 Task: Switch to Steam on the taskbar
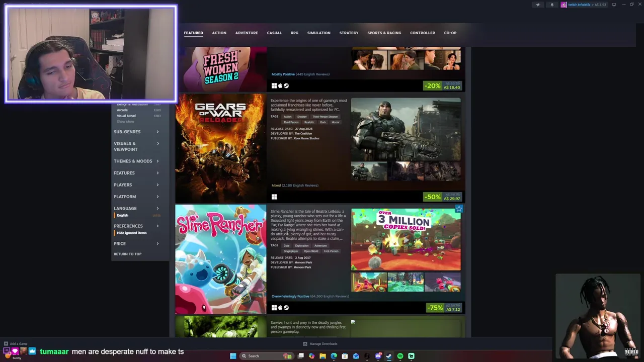click(x=389, y=356)
